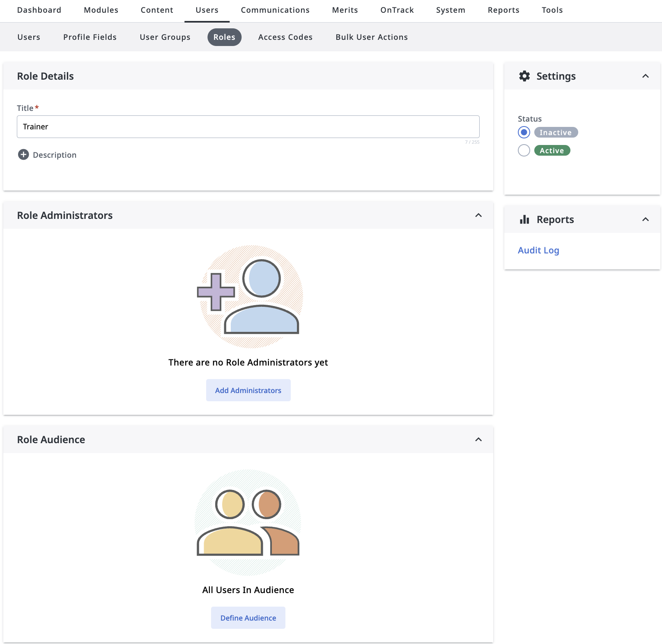Click the plus icon beside Description
Image resolution: width=662 pixels, height=644 pixels.
point(23,154)
